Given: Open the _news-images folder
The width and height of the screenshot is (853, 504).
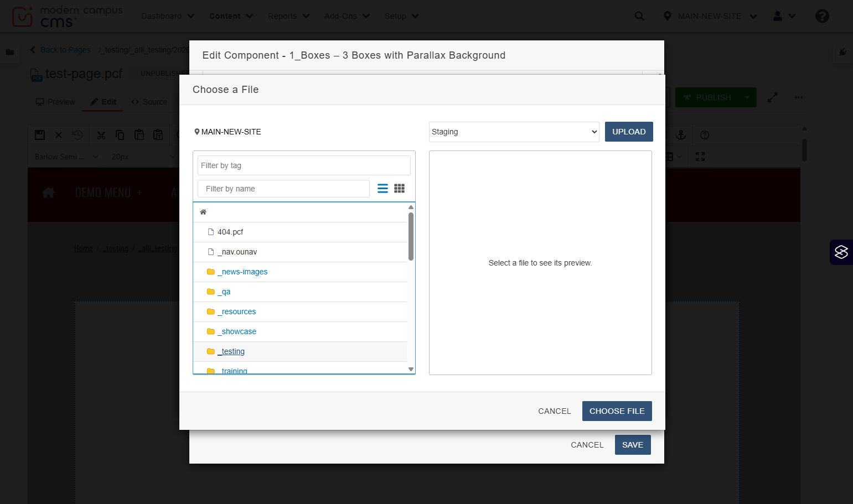Looking at the screenshot, I should click(242, 272).
